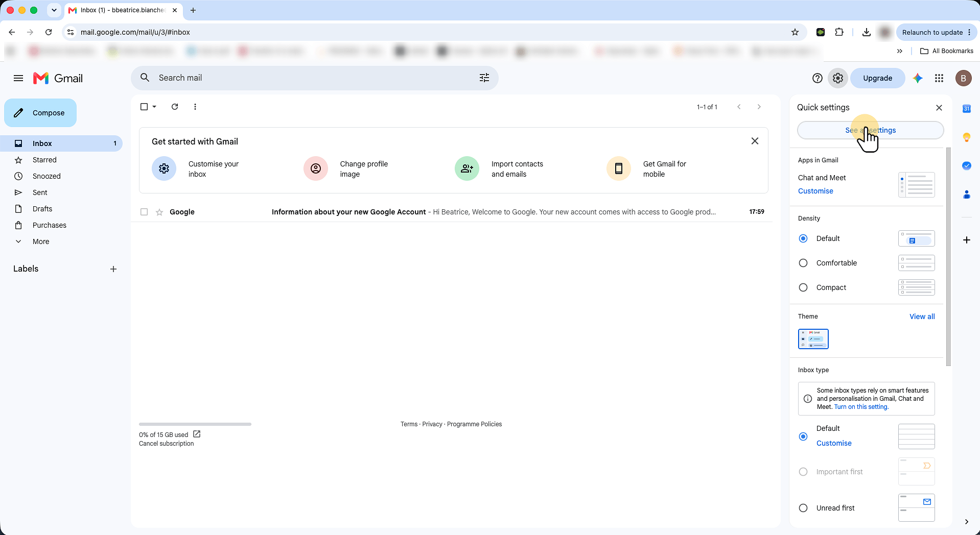Image resolution: width=980 pixels, height=535 pixels.
Task: Tick the checkbox for Google email
Action: (x=144, y=212)
